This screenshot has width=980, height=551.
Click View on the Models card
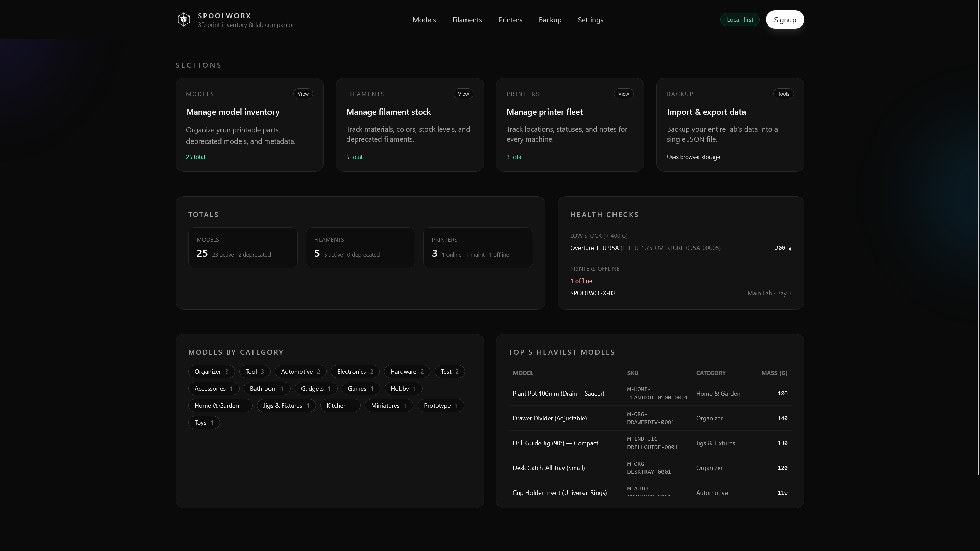(303, 94)
